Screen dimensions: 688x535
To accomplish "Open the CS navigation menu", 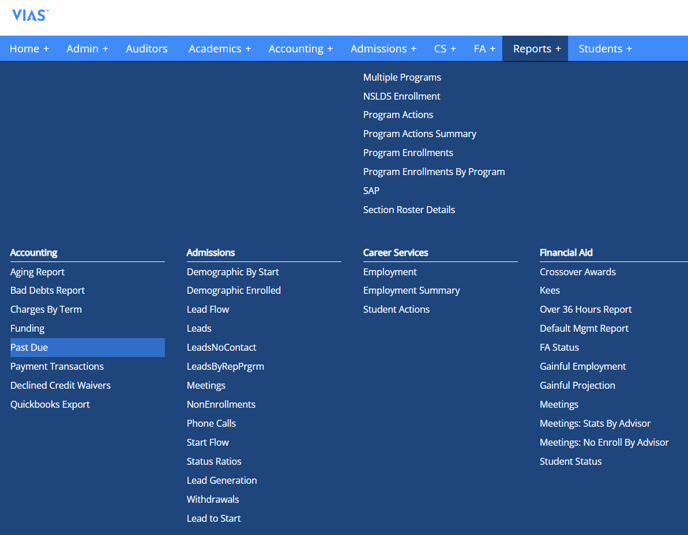I will tap(445, 49).
